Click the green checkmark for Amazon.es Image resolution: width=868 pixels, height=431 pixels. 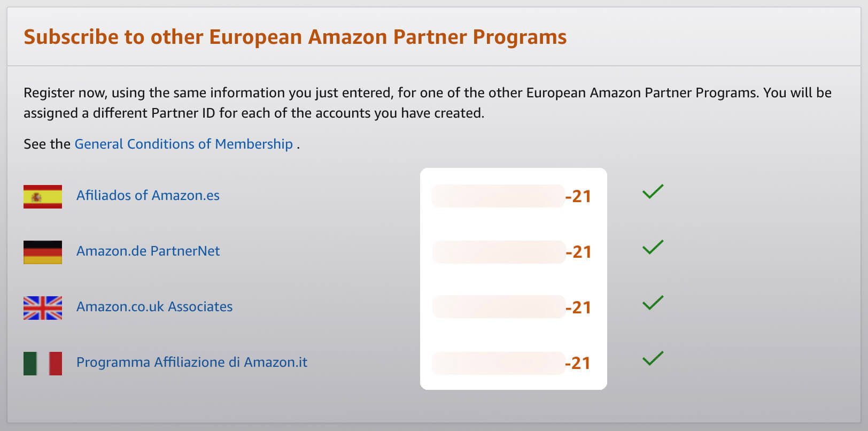pos(653,191)
